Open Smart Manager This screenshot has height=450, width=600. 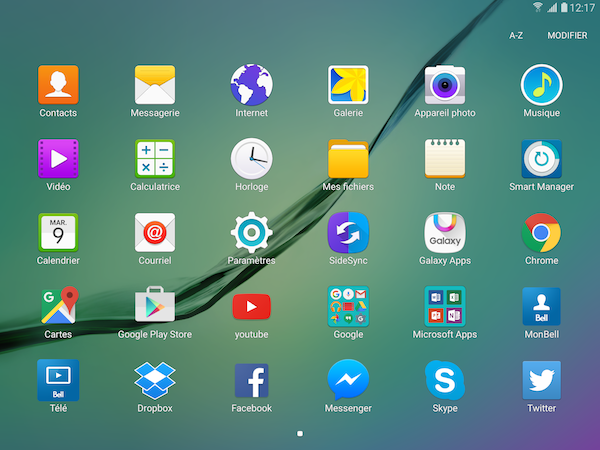point(541,158)
